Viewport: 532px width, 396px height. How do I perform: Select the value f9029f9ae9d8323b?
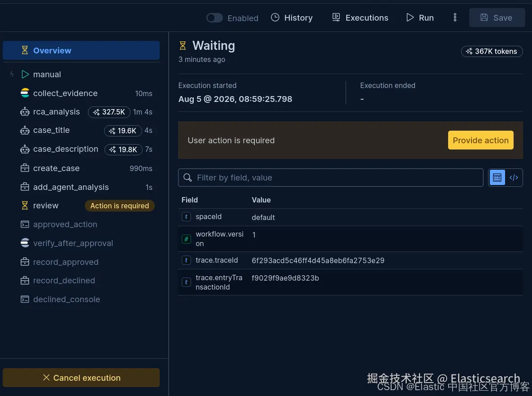(x=285, y=278)
